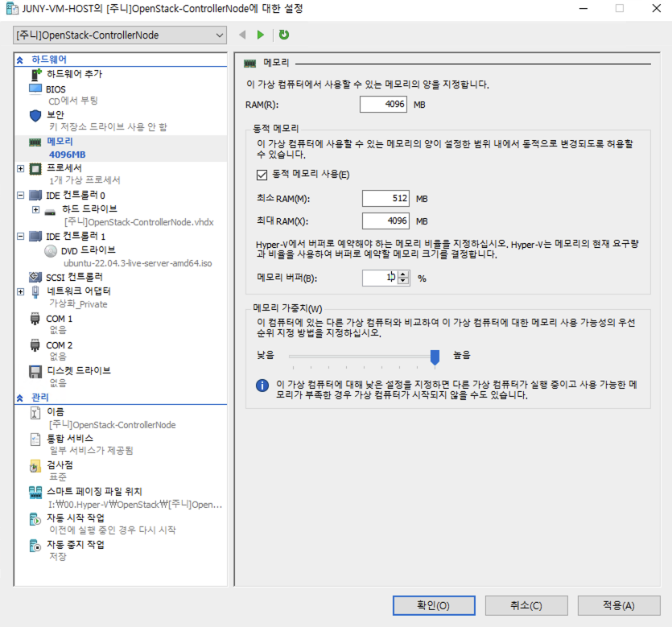Select the 자동 시작 작업 icon

click(35, 519)
